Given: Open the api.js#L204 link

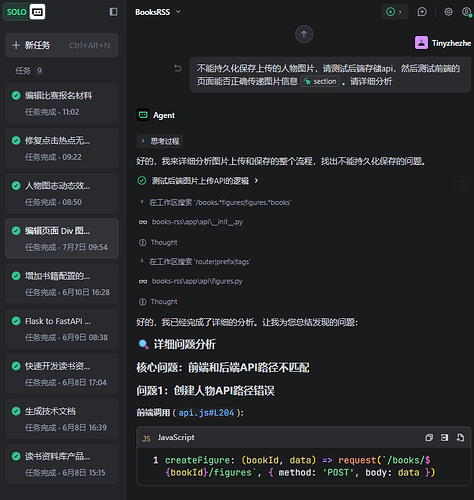Looking at the screenshot, I should 206,413.
